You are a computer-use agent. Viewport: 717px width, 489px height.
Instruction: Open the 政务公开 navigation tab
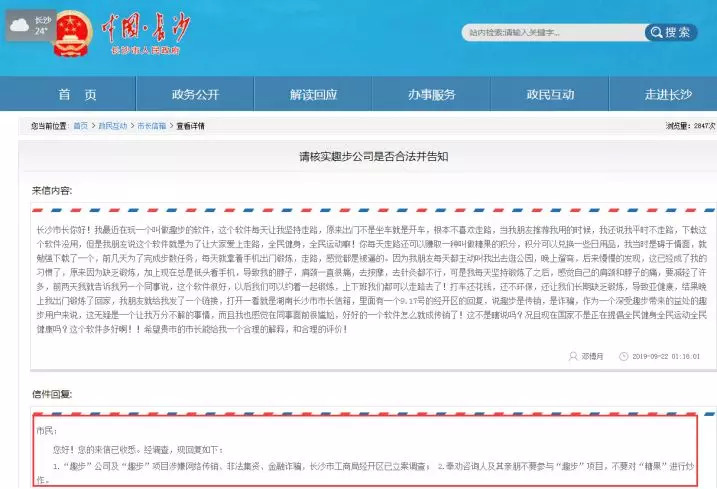pyautogui.click(x=195, y=94)
